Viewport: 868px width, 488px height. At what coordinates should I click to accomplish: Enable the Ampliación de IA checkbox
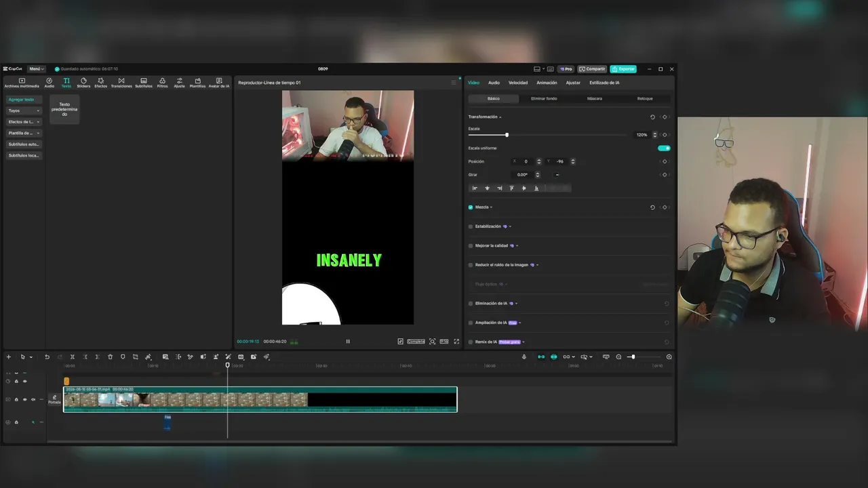(x=471, y=323)
